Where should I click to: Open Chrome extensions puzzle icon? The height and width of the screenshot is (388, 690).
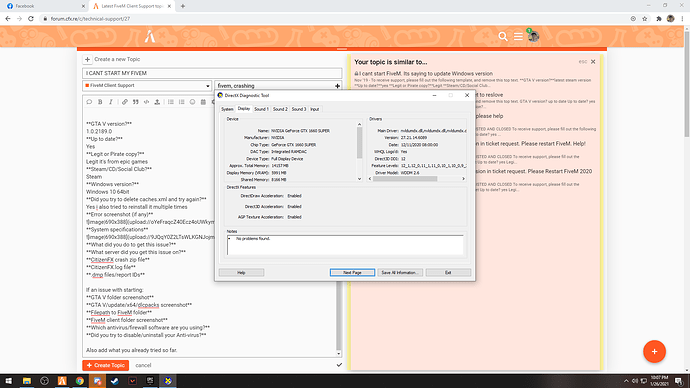659,18
